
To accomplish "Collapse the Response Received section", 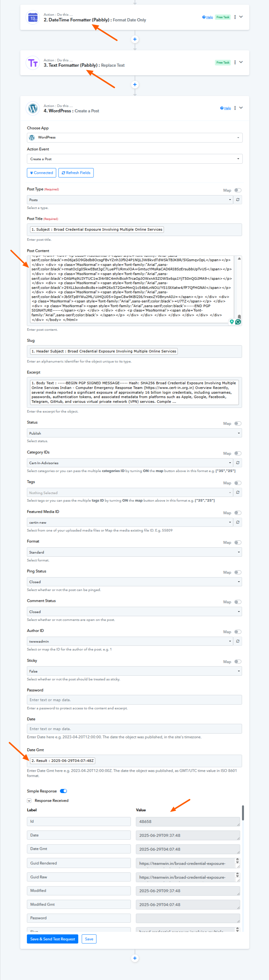I will [29, 800].
